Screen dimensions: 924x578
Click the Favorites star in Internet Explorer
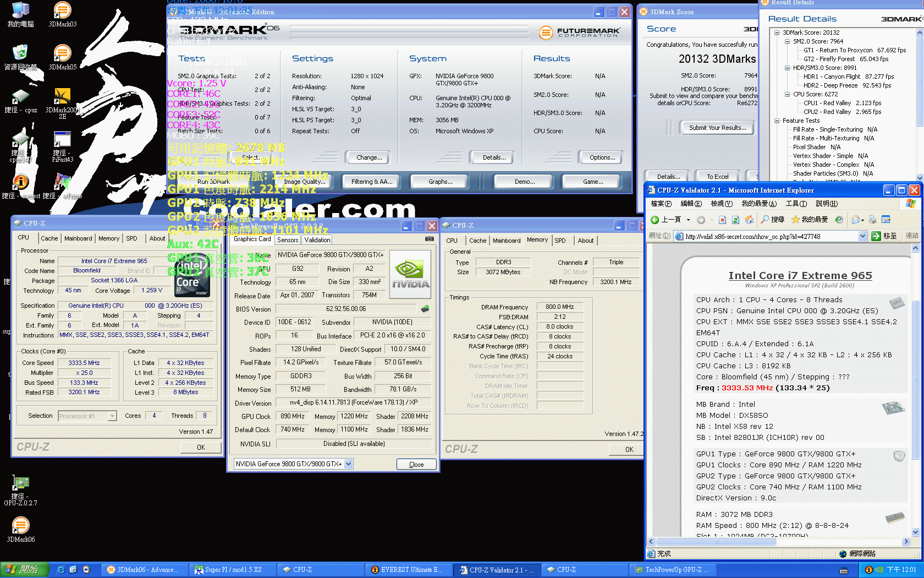click(795, 220)
